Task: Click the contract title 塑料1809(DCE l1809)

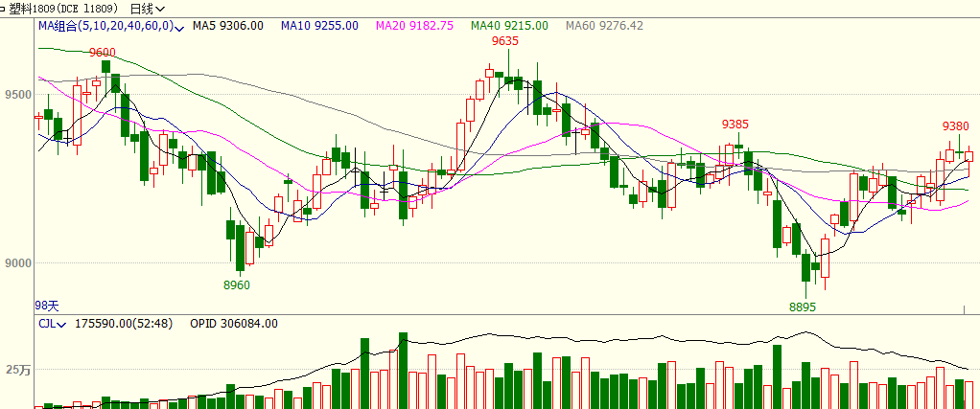Action: point(65,9)
